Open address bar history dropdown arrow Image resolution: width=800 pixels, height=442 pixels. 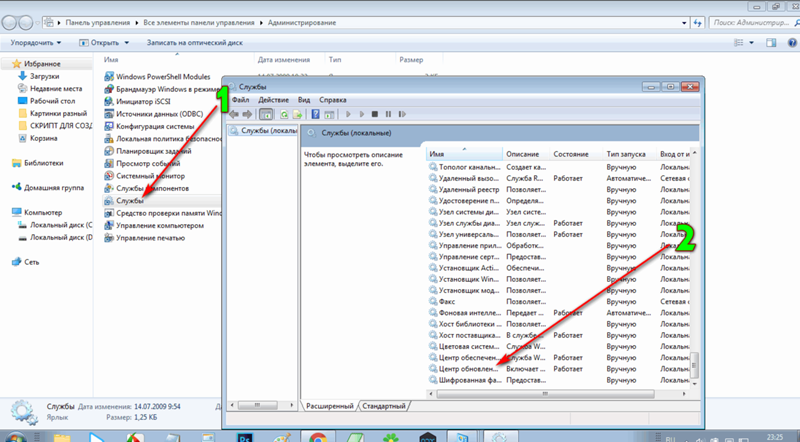684,22
